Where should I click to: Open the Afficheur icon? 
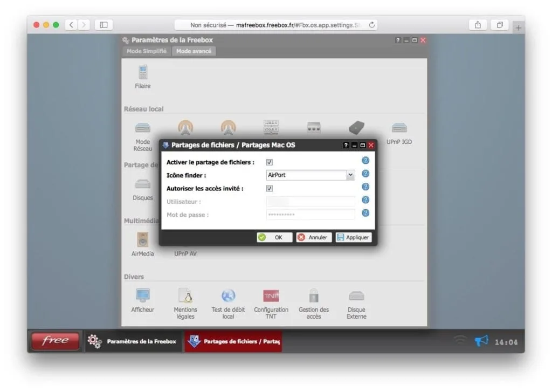(x=142, y=300)
